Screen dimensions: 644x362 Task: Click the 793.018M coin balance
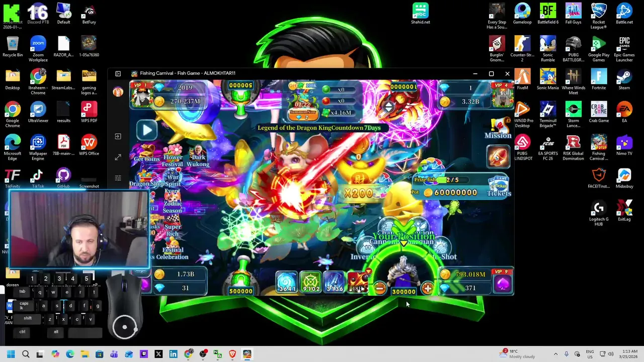pos(464,275)
